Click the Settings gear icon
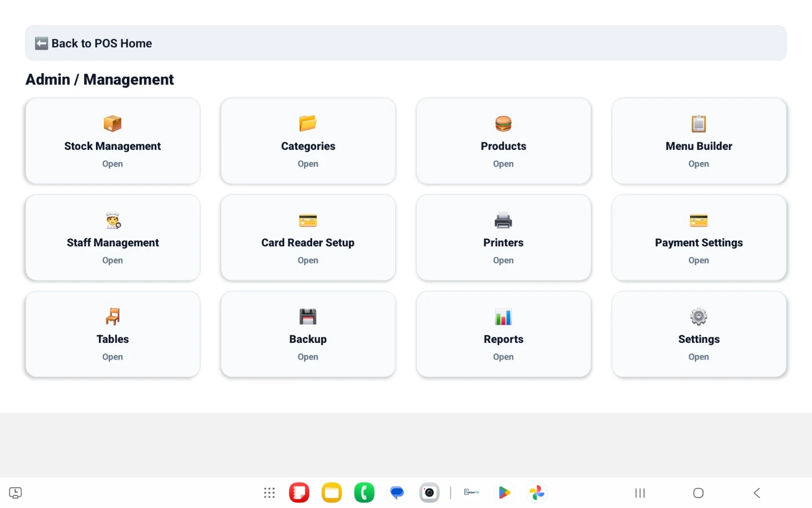The height and width of the screenshot is (508, 812). pyautogui.click(x=698, y=316)
